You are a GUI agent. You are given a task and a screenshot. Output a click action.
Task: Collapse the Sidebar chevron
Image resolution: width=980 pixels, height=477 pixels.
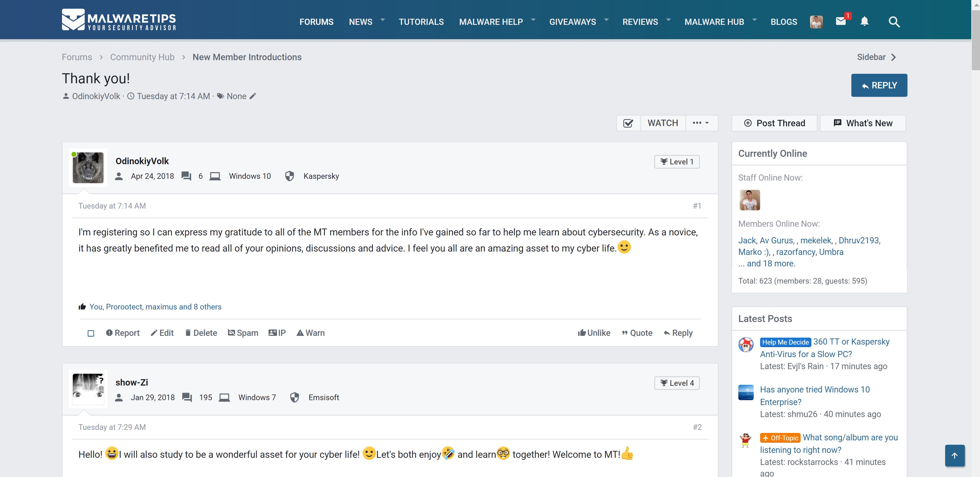[x=894, y=57]
